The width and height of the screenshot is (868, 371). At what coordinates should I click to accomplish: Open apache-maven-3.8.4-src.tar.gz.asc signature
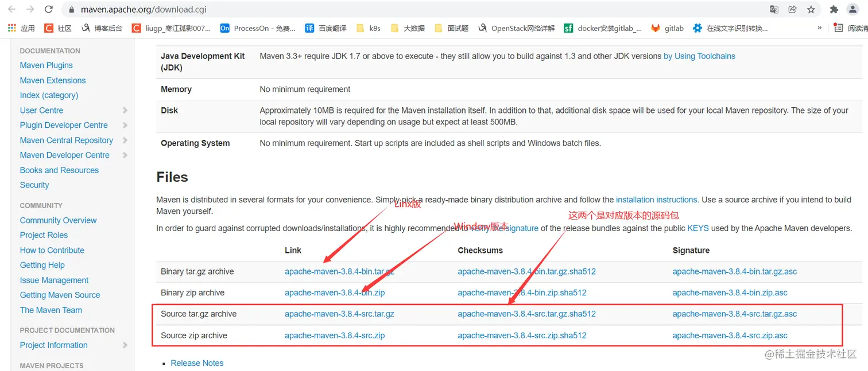point(735,314)
